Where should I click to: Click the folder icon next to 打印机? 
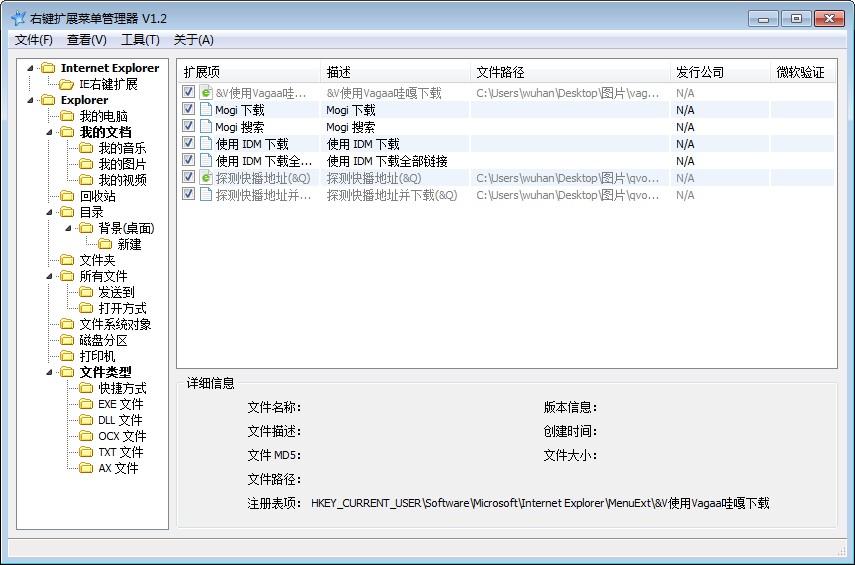pos(67,356)
